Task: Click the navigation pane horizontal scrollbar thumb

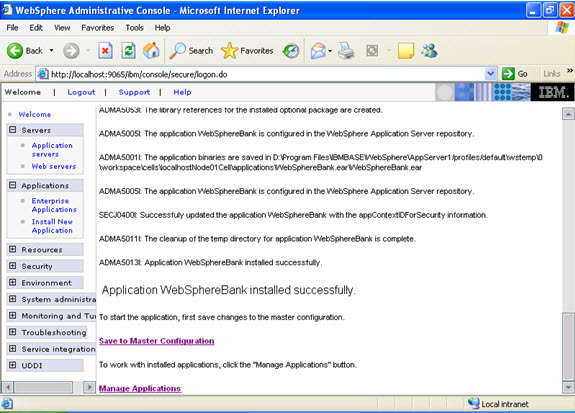Action: [x=43, y=387]
